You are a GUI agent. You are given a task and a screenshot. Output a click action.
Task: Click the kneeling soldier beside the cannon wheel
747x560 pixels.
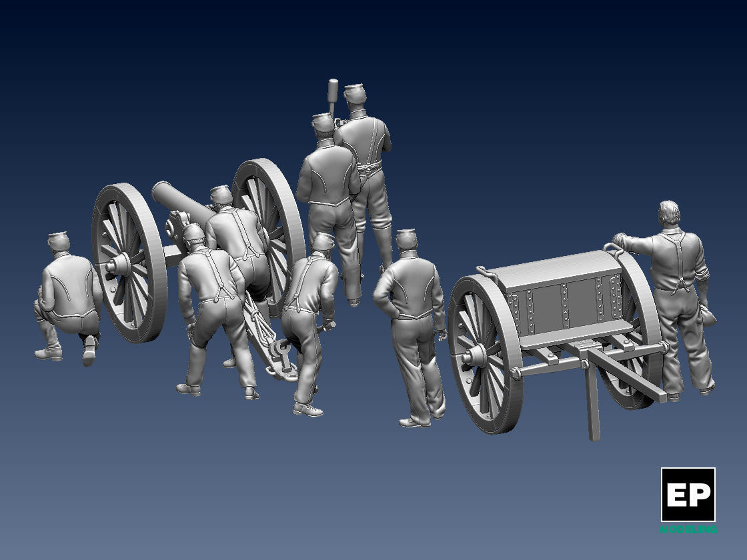(x=67, y=297)
